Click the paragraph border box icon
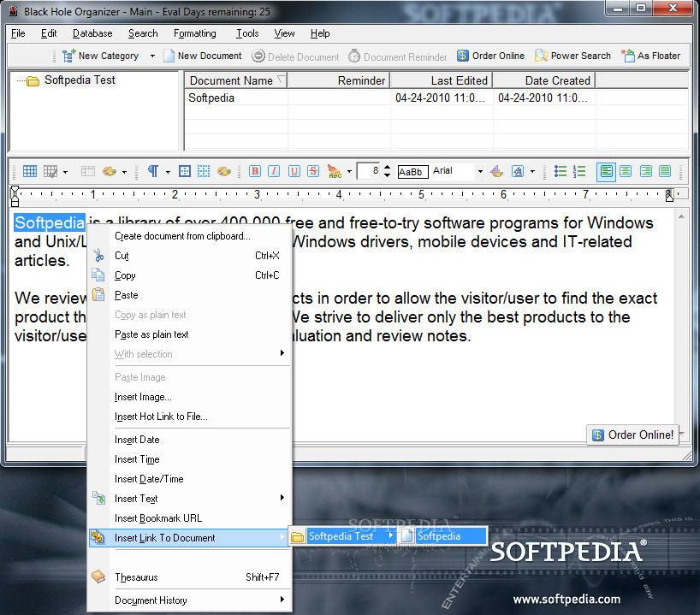The width and height of the screenshot is (700, 615). [x=184, y=171]
